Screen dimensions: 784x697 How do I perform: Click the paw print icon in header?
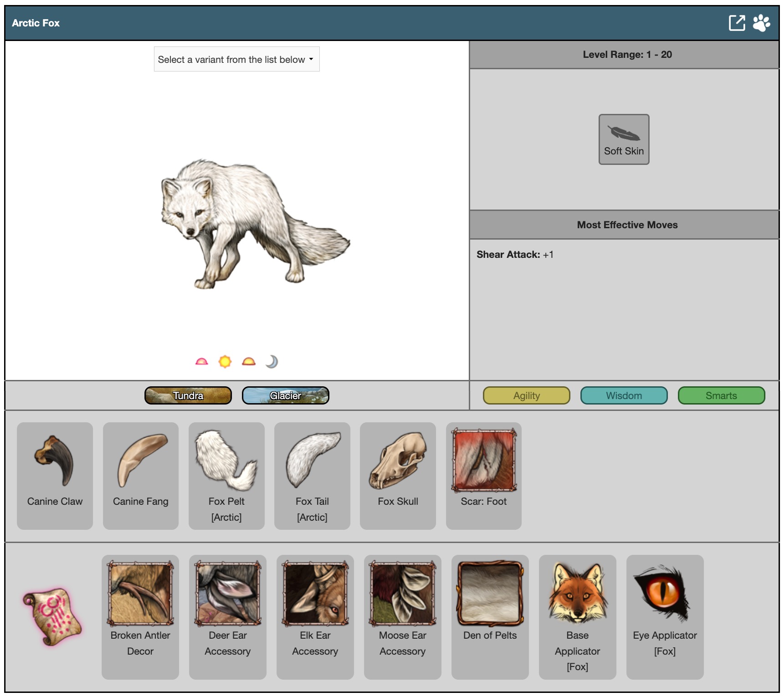761,23
